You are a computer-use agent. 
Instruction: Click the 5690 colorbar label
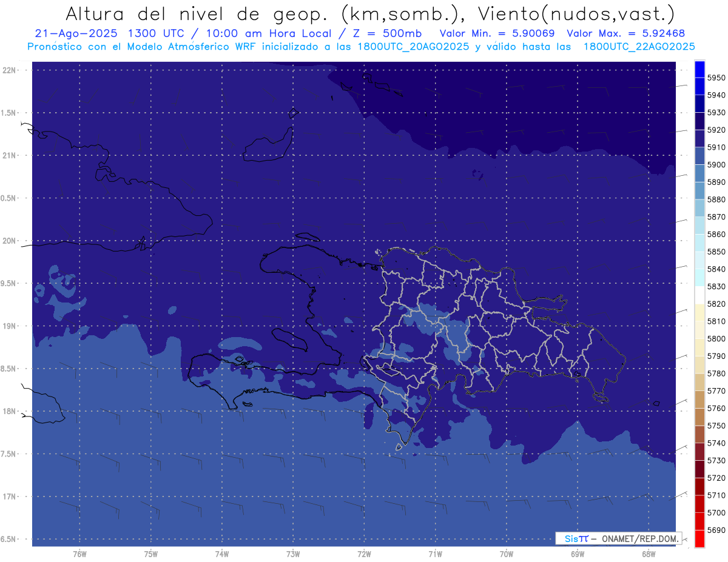[716, 530]
